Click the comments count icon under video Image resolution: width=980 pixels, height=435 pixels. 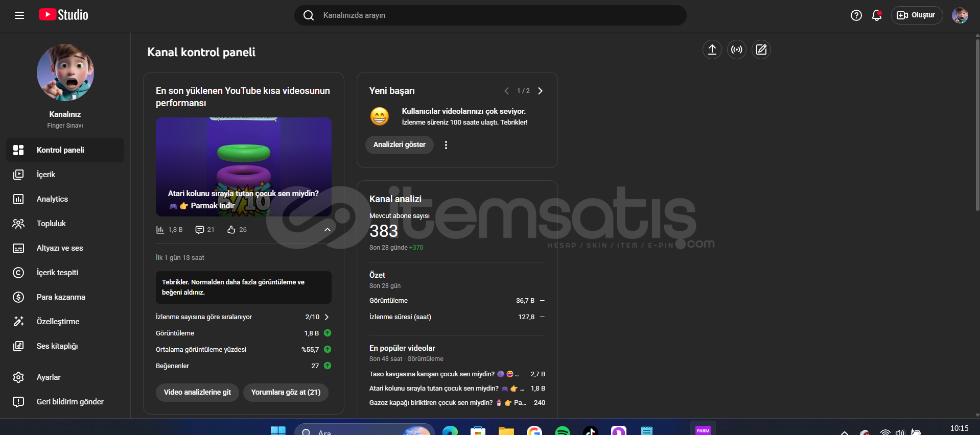200,230
